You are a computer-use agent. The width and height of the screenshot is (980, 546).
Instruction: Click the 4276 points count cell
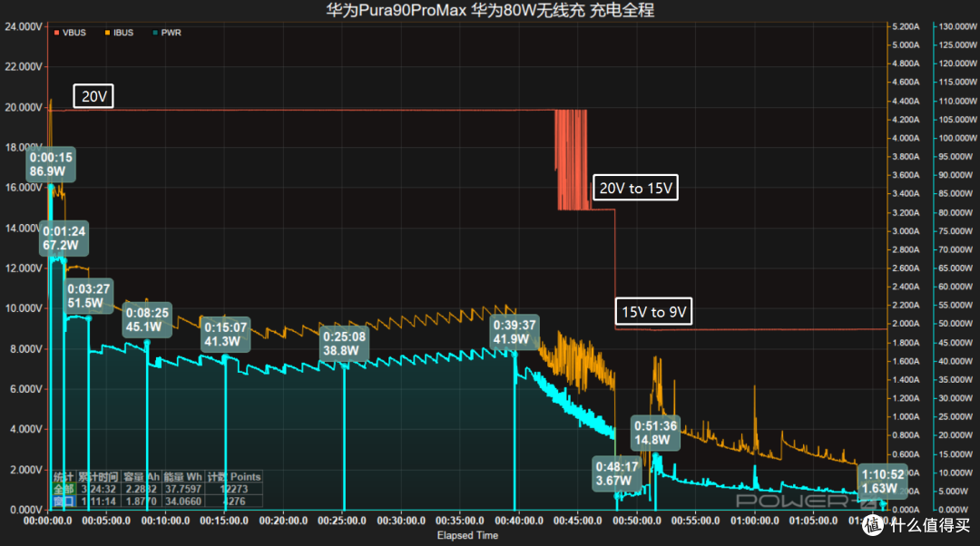coord(234,501)
